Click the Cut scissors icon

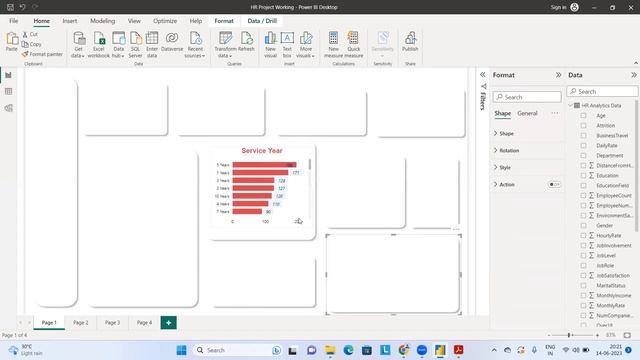click(25, 35)
